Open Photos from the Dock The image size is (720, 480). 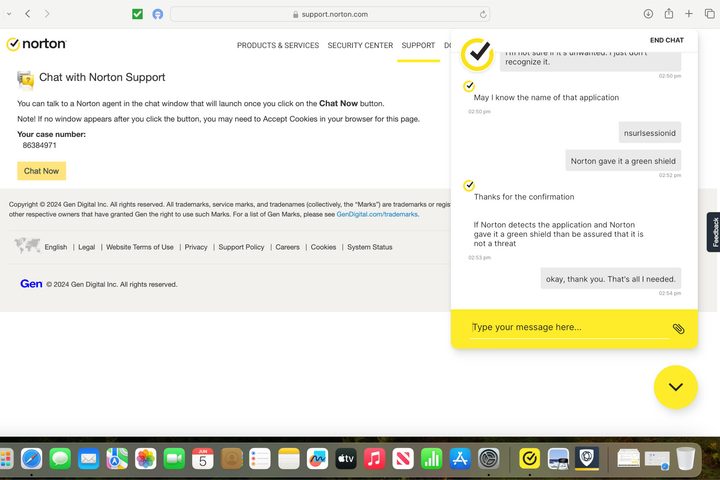[x=146, y=458]
